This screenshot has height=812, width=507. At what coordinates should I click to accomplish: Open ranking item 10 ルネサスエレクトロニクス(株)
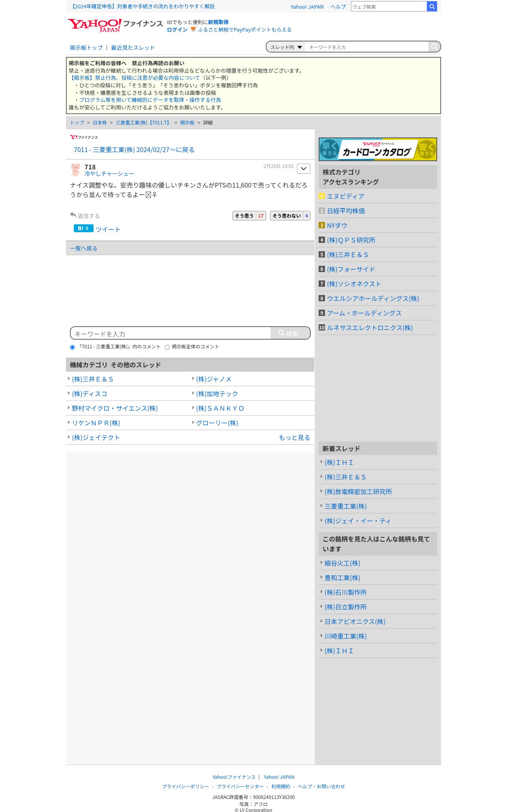click(370, 328)
